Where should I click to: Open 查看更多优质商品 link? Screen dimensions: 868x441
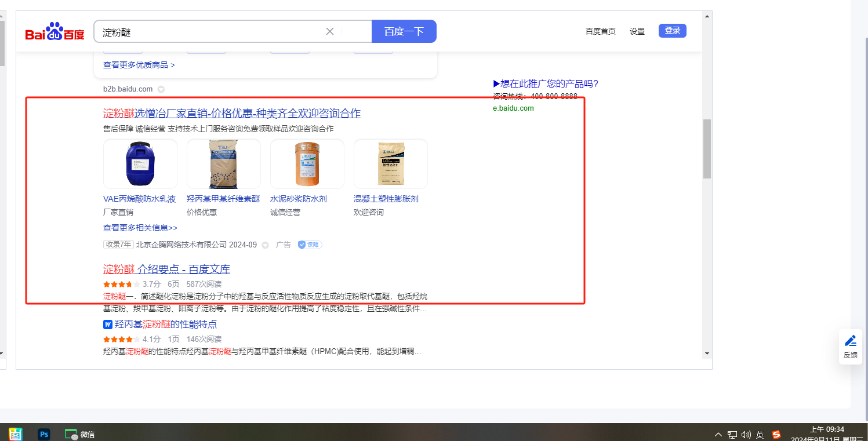coord(139,65)
